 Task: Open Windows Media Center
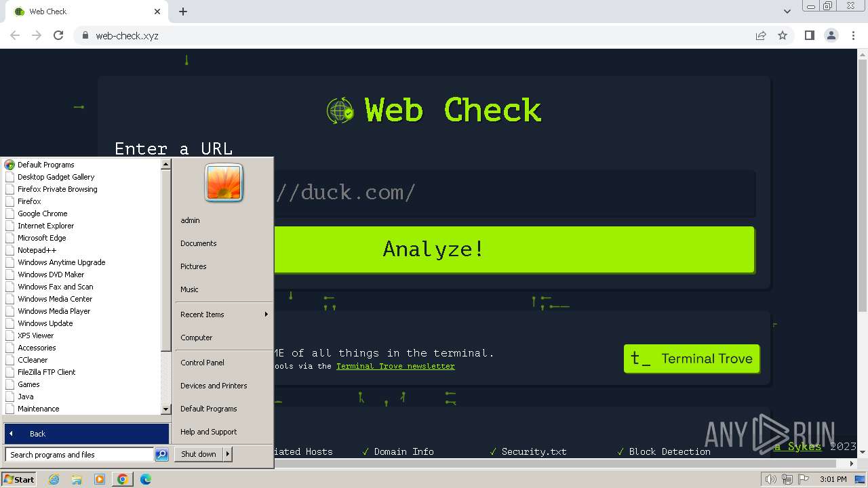pyautogui.click(x=54, y=299)
